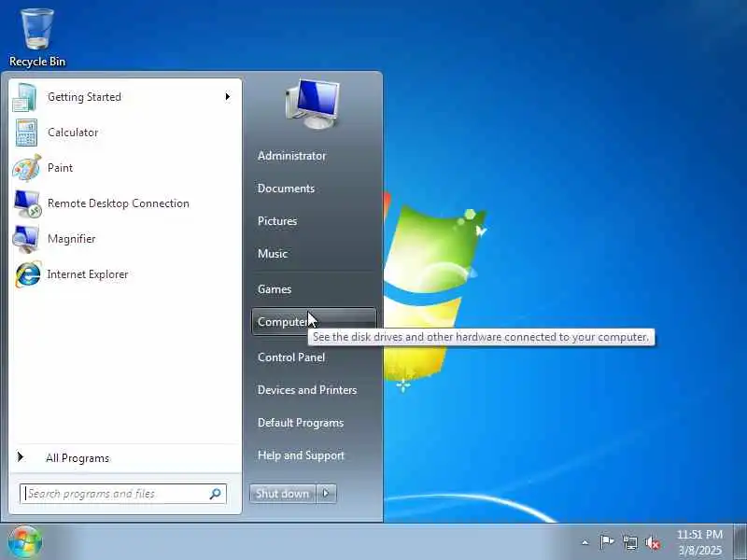Show hidden tray icons arrow
Image resolution: width=747 pixels, height=560 pixels.
585,542
